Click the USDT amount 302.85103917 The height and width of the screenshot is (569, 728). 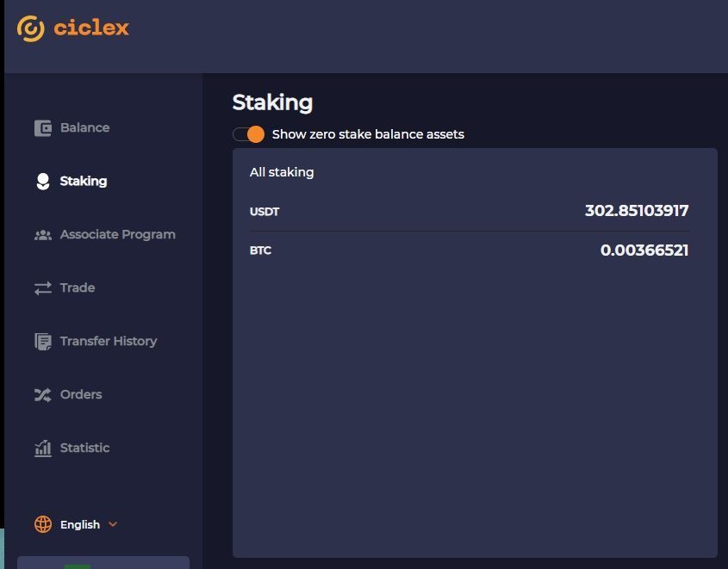tap(636, 211)
